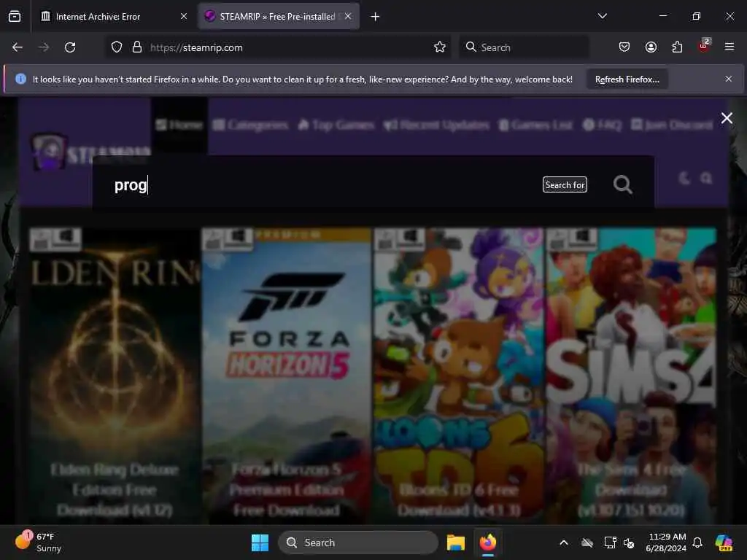
Task: Select the STEAMRIP Free Pre-installed tab
Action: 279,16
